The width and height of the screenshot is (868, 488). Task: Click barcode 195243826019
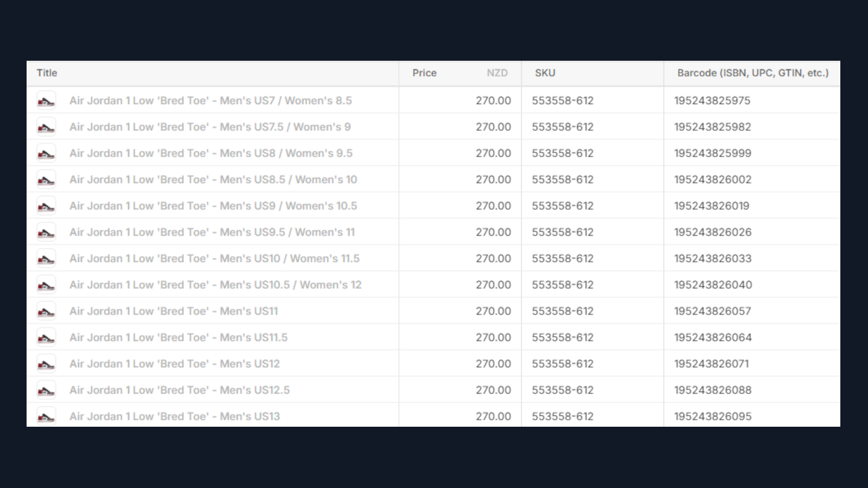pyautogui.click(x=711, y=206)
